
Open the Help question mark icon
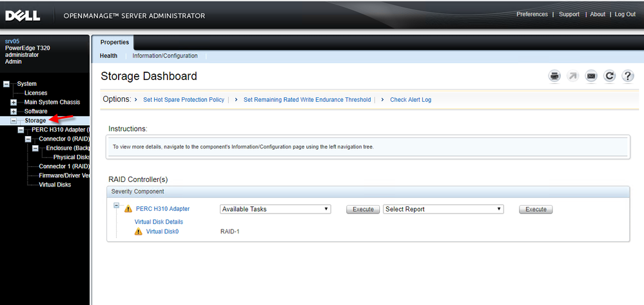628,76
